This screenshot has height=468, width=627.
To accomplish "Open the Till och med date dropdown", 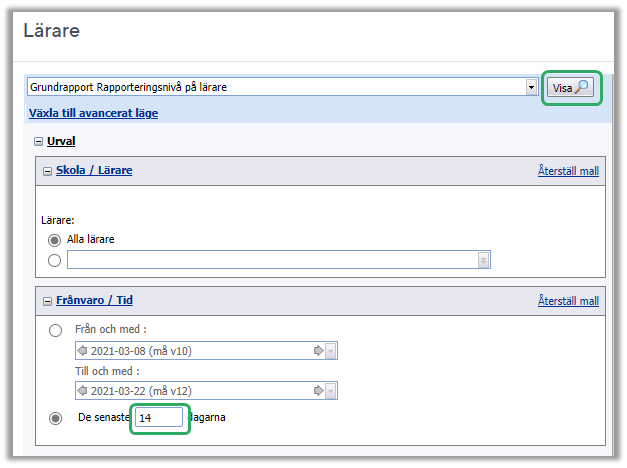I will pos(331,390).
